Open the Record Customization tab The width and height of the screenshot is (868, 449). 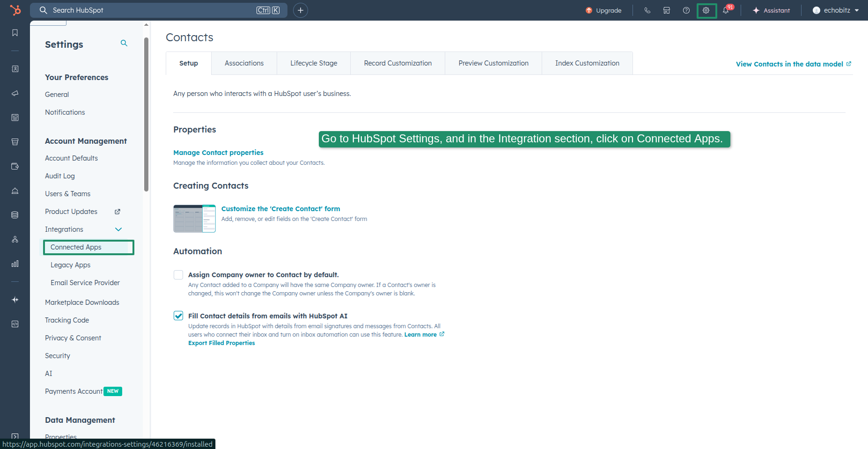click(397, 63)
